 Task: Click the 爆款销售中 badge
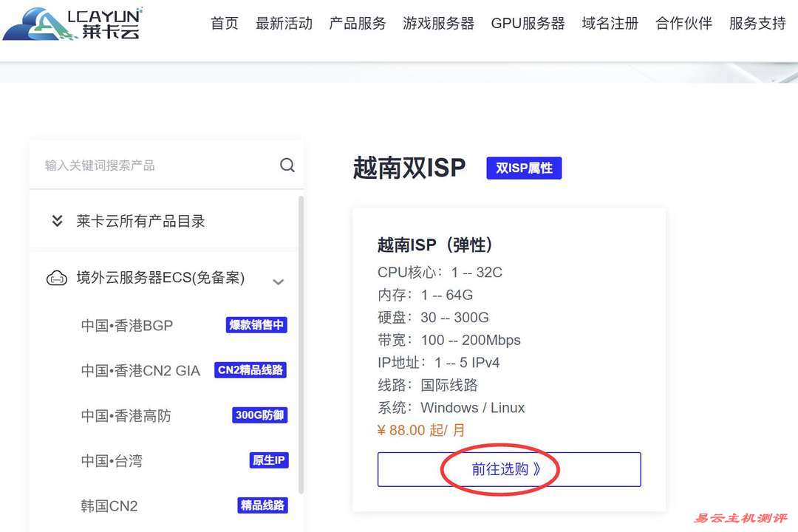[257, 324]
